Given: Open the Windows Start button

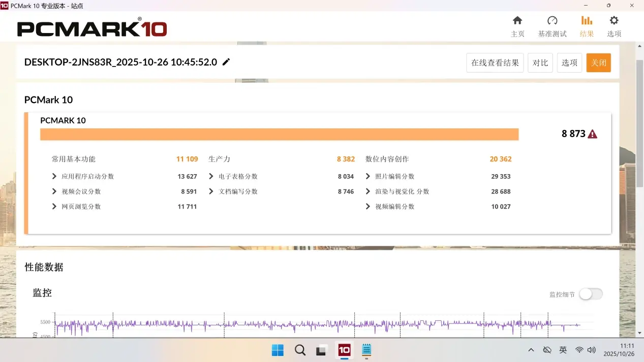Looking at the screenshot, I should (x=278, y=350).
